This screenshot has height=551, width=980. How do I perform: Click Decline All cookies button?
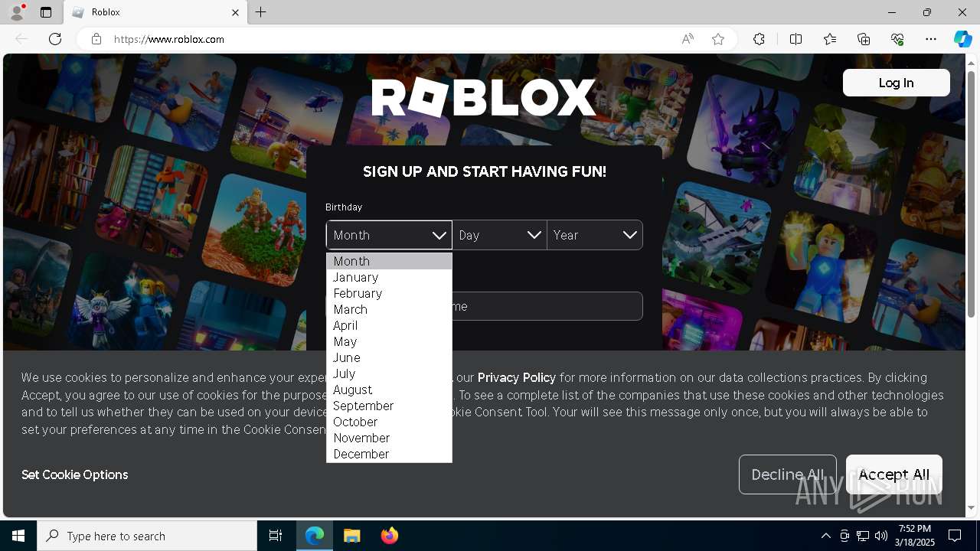point(787,474)
